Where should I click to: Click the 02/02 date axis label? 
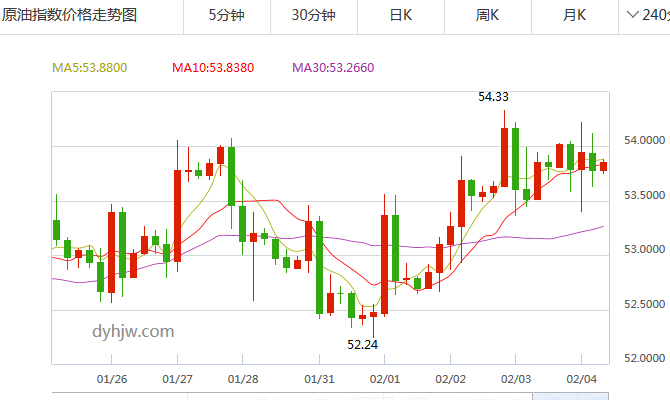point(450,379)
